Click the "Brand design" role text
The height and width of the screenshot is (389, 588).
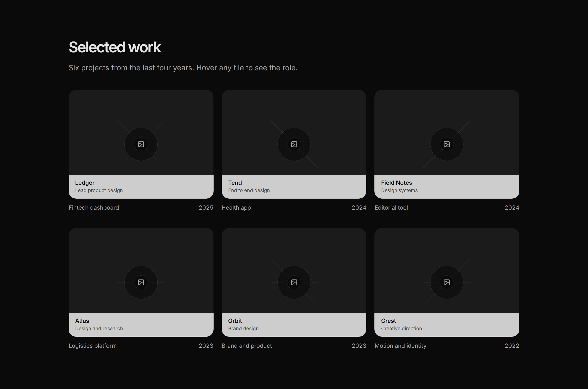(243, 329)
